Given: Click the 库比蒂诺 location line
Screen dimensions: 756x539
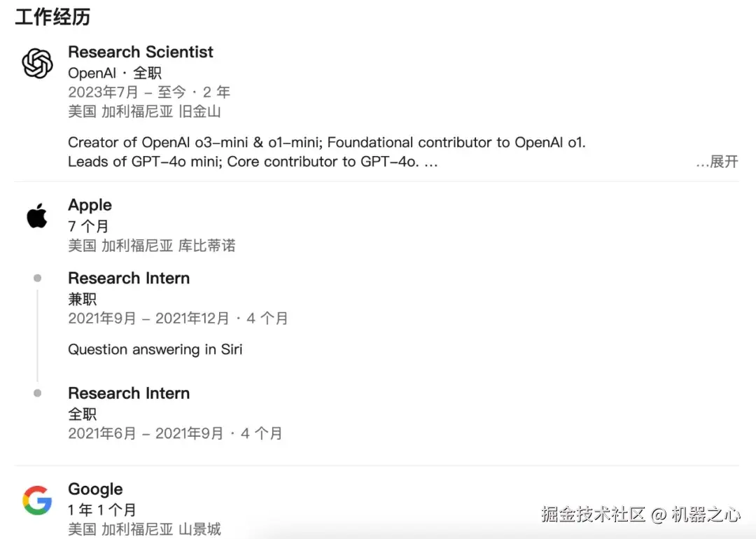Looking at the screenshot, I should click(151, 245).
